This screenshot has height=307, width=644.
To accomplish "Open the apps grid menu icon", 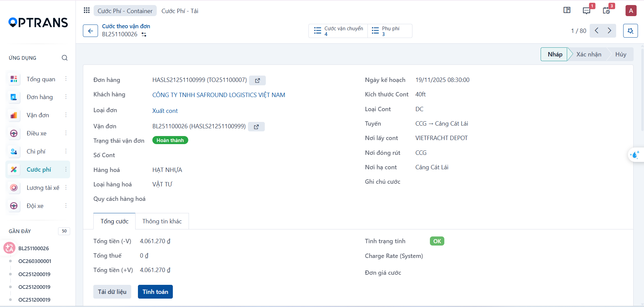I will pos(87,10).
